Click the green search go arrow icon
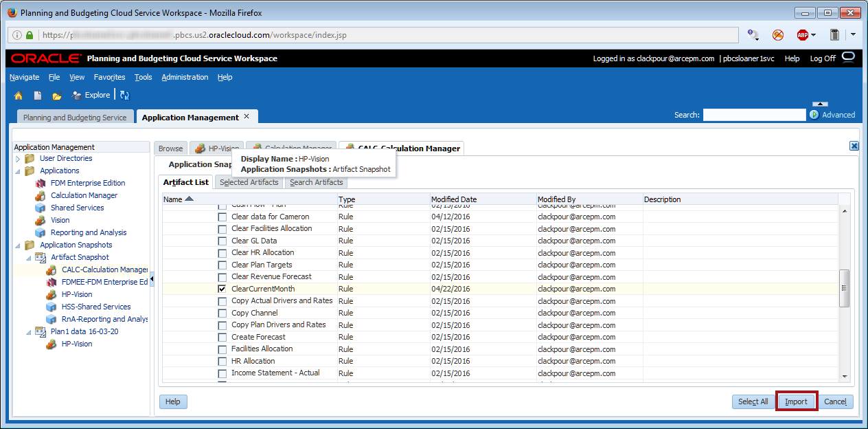Viewport: 868px width, 429px height. (814, 115)
